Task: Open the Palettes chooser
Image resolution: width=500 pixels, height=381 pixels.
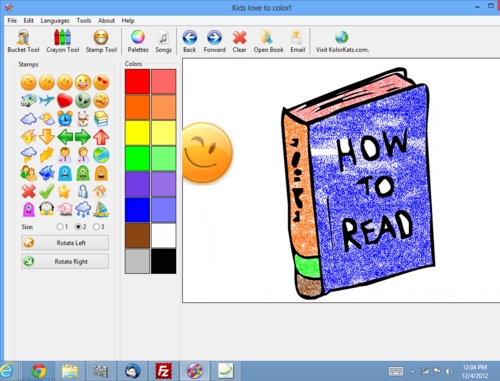Action: (x=138, y=41)
